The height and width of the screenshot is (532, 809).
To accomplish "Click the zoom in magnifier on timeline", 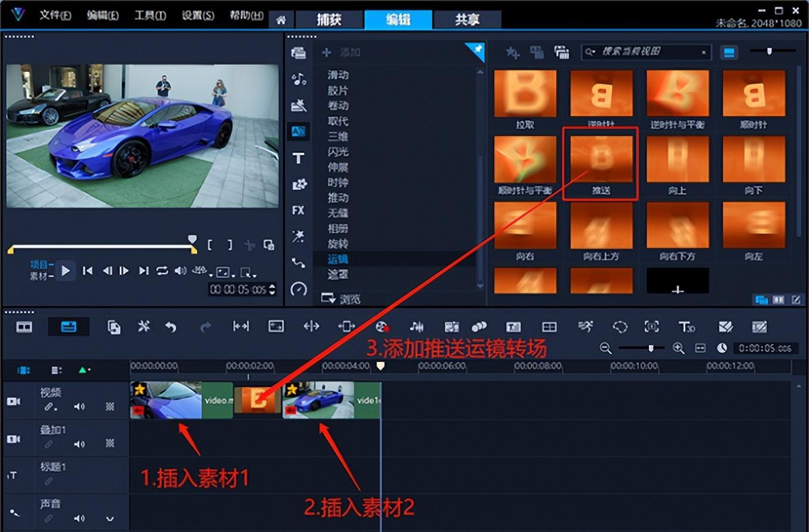I will click(x=678, y=348).
